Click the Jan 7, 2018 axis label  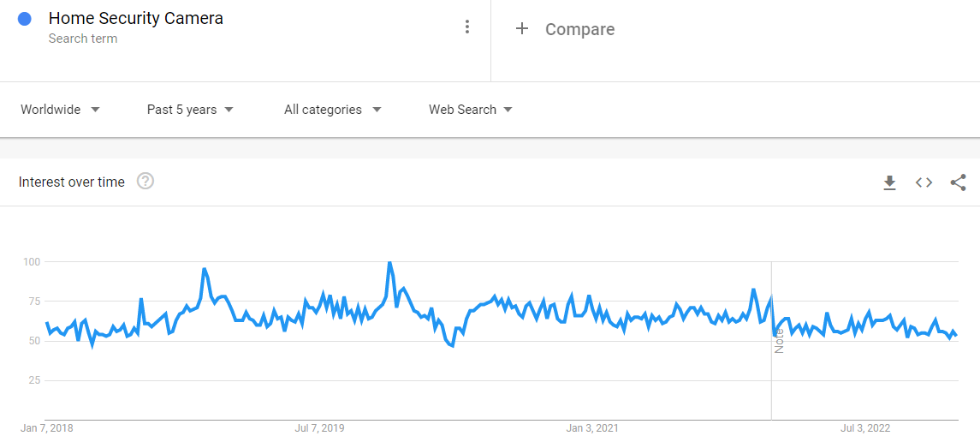[x=47, y=428]
